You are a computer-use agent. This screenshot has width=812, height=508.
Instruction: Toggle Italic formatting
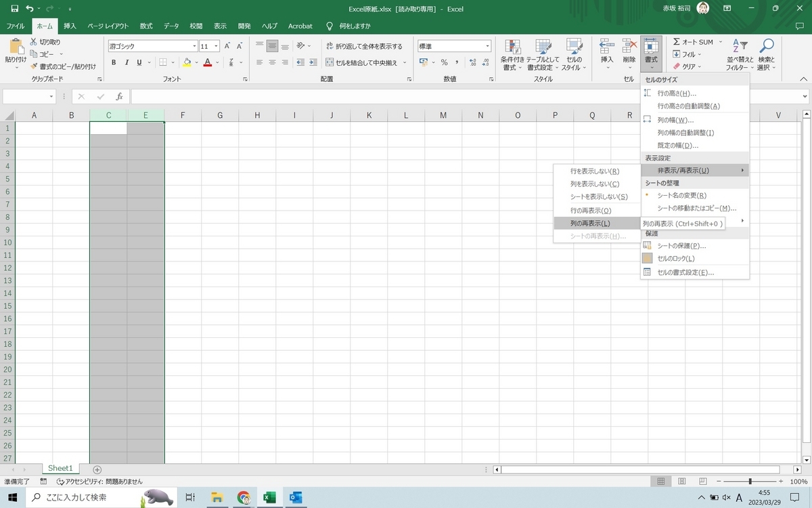[x=127, y=62]
